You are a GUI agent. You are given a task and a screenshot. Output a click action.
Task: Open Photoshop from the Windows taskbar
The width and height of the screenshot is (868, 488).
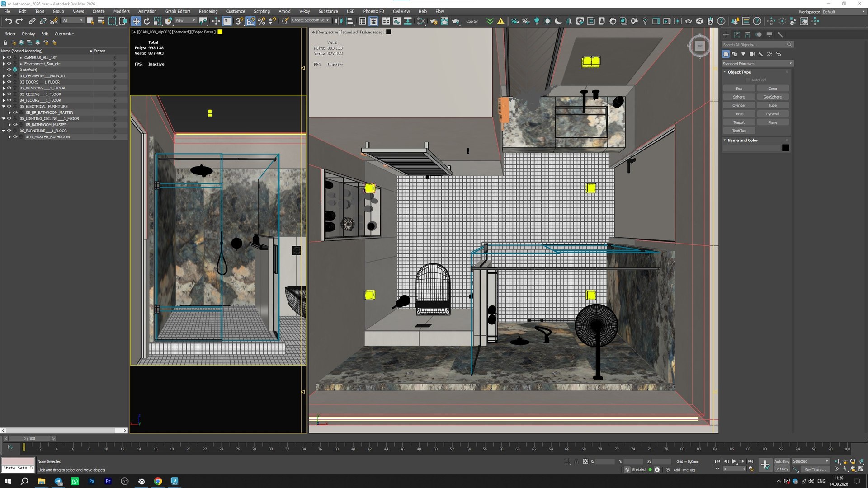pyautogui.click(x=91, y=481)
